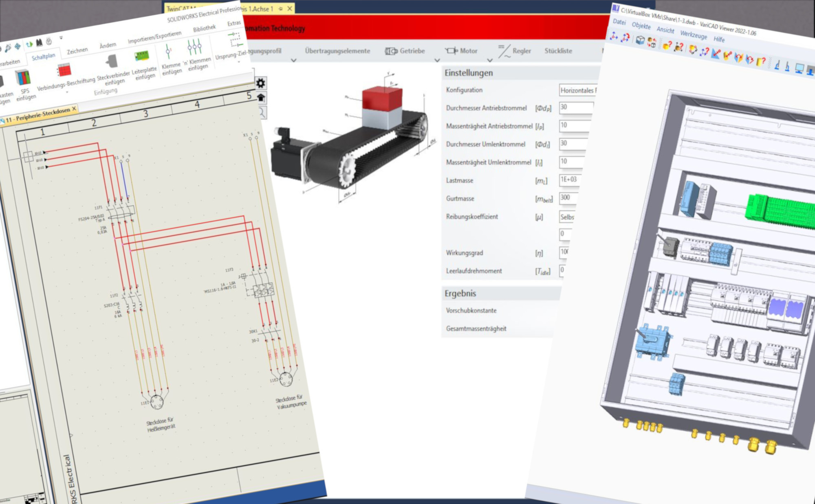
Task: Click the binoculars search icon in the quick toolbar
Action: pos(39,42)
